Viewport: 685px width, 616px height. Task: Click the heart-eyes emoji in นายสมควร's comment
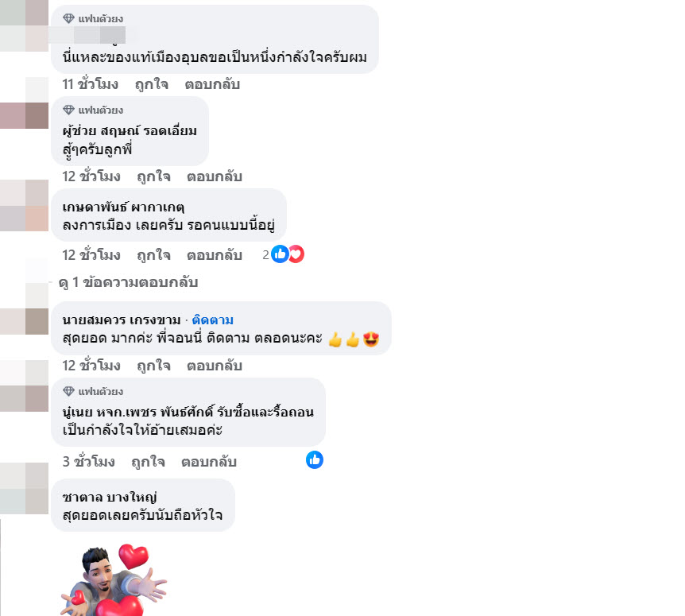(x=371, y=339)
